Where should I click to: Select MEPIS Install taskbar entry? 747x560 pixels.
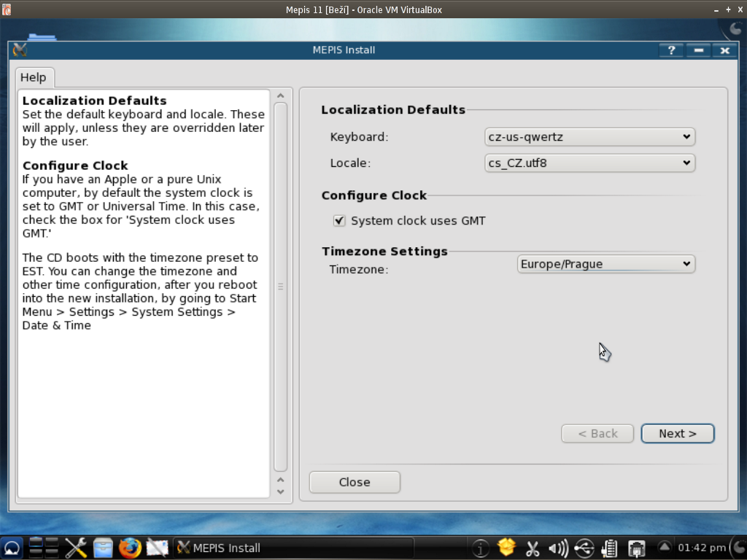tap(293, 548)
